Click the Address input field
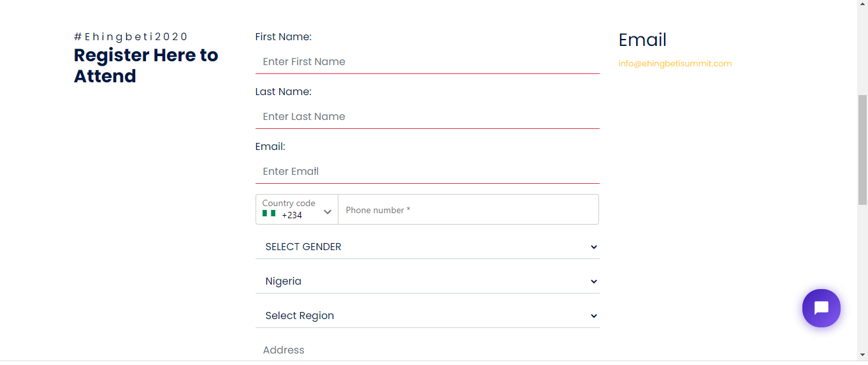Viewport: 868px width, 365px height. click(427, 350)
